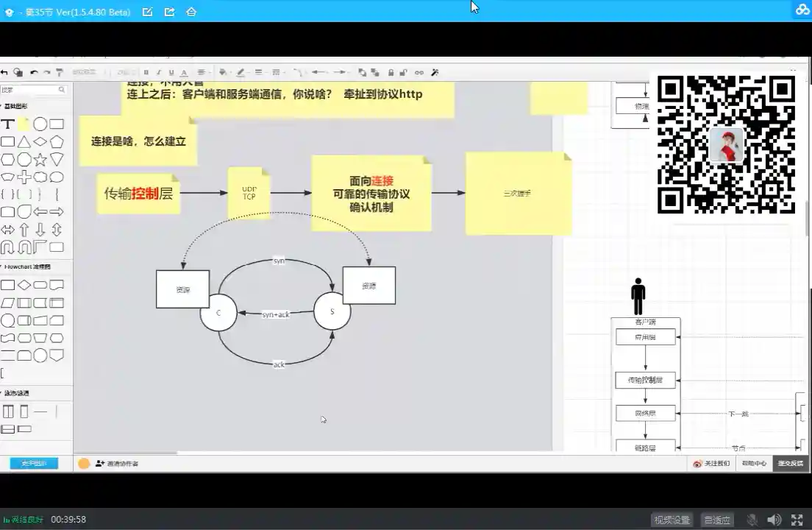812x530 pixels.
Task: Open the help center link
Action: (x=754, y=464)
